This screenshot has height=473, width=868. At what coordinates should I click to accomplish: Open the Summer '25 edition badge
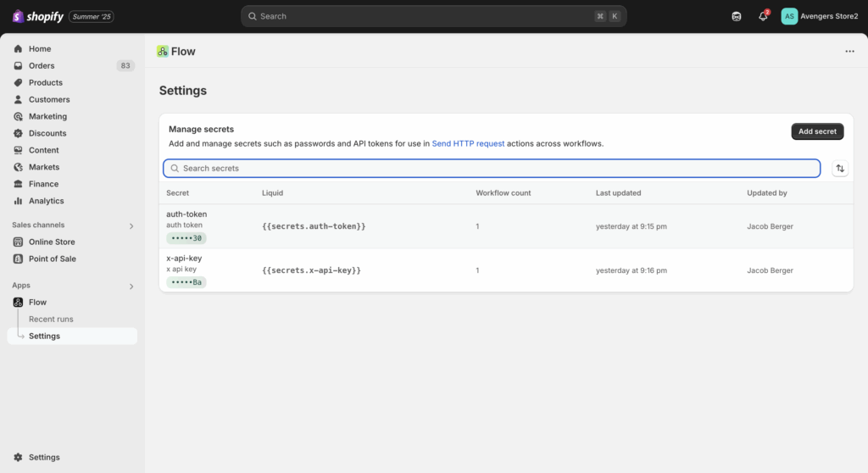[x=92, y=17]
